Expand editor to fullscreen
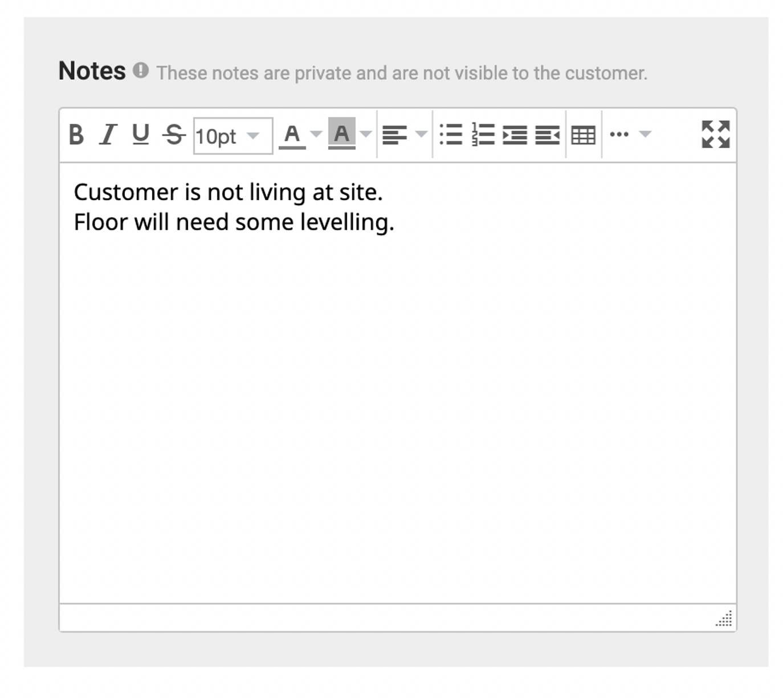 click(716, 135)
